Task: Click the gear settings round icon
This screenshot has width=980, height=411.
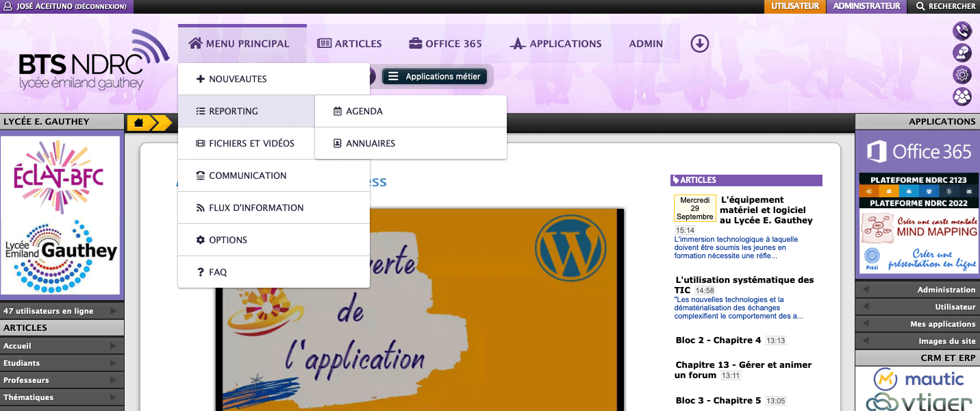Action: tap(962, 75)
